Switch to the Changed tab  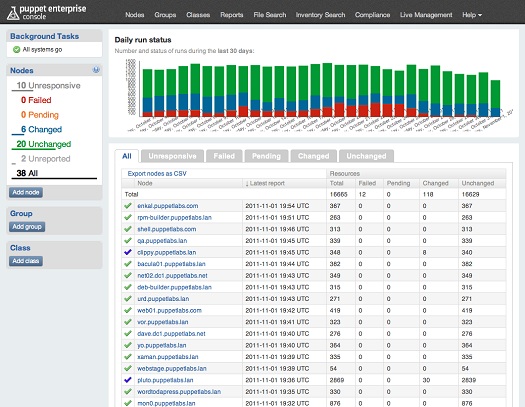(313, 156)
